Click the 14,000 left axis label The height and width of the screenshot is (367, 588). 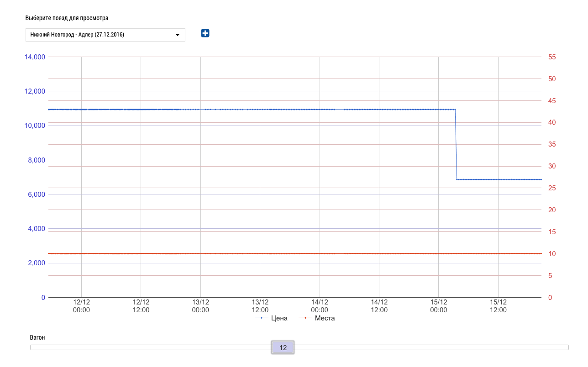coord(34,57)
